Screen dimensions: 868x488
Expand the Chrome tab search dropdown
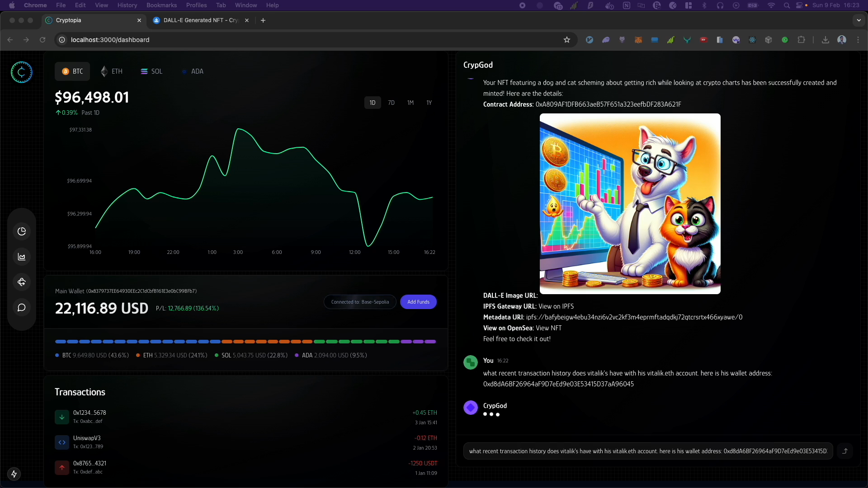click(859, 20)
